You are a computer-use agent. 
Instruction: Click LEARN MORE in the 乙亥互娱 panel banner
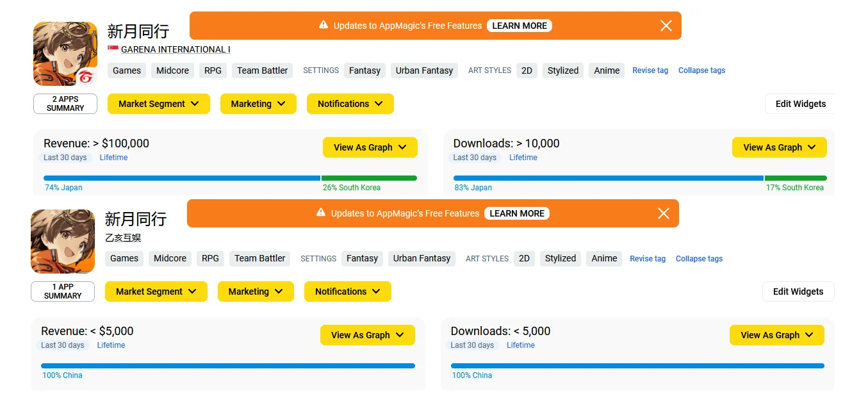(x=517, y=213)
